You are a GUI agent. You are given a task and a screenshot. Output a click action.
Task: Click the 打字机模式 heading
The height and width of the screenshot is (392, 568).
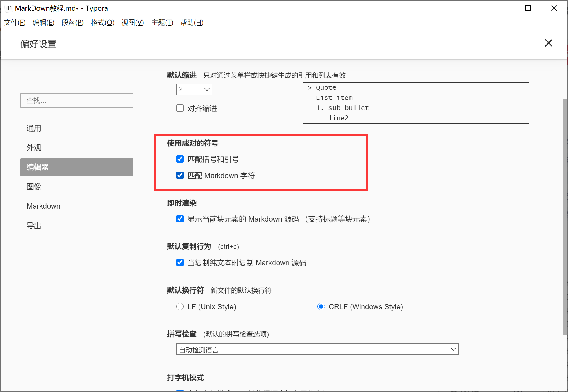click(x=185, y=378)
